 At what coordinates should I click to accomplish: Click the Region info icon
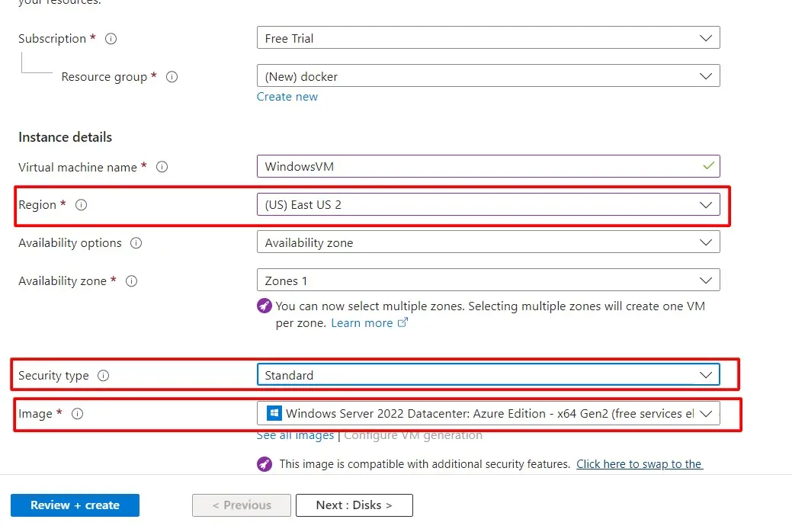82,205
